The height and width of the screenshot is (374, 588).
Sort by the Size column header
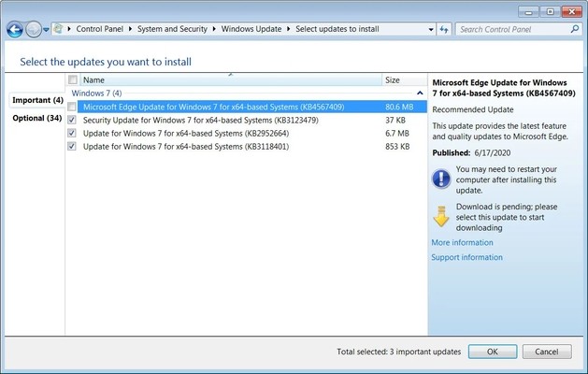click(x=404, y=79)
